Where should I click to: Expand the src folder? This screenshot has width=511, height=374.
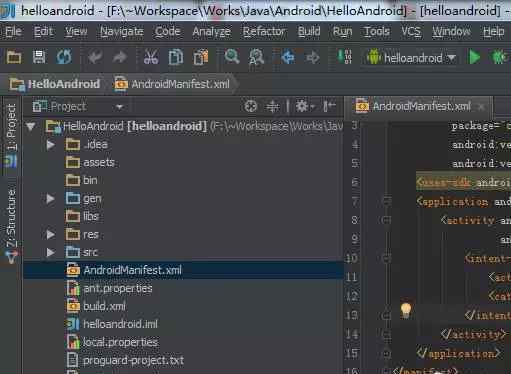pyautogui.click(x=51, y=252)
